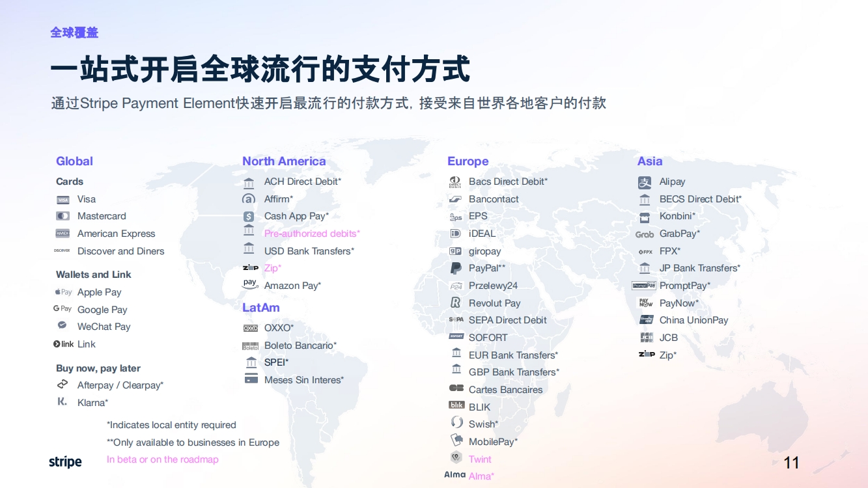Click the Buy now, pay later subheading

98,368
